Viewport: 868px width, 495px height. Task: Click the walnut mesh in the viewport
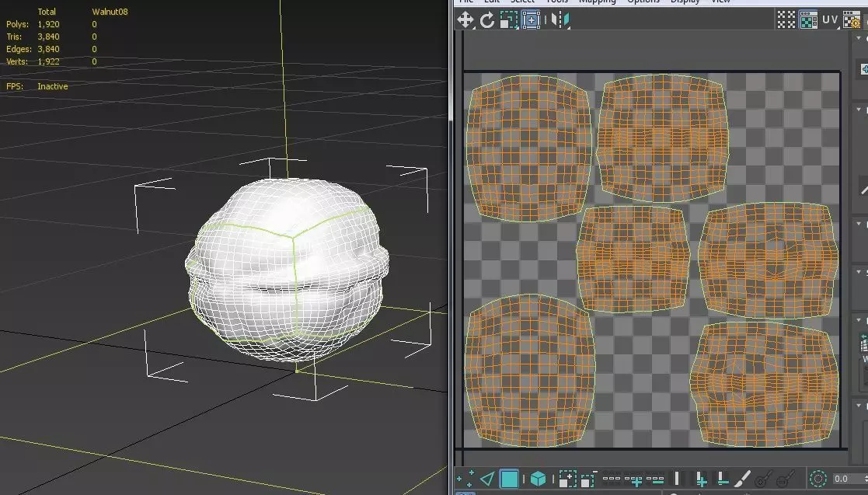[x=287, y=270]
